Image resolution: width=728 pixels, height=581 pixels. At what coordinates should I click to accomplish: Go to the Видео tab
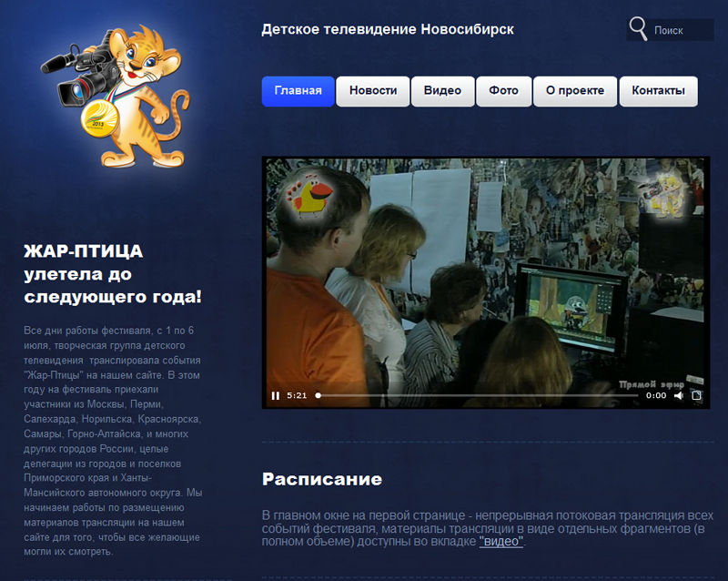click(443, 91)
